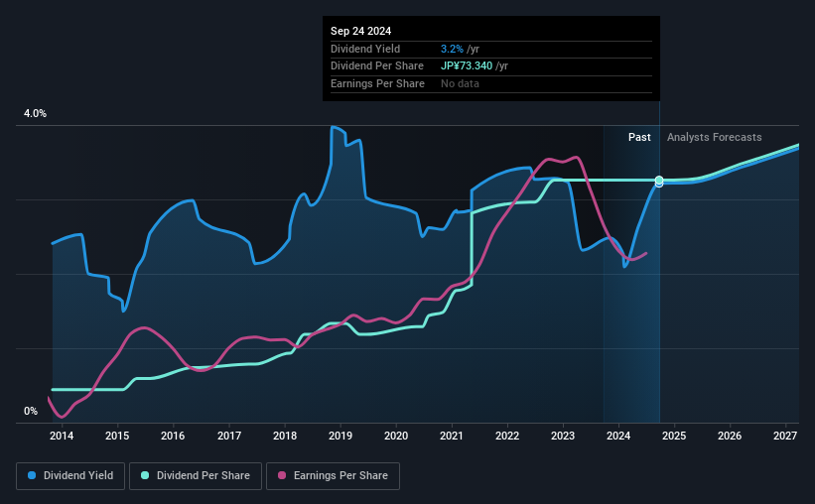
Task: Toggle the Earnings Per Share legend button
Action: click(334, 476)
